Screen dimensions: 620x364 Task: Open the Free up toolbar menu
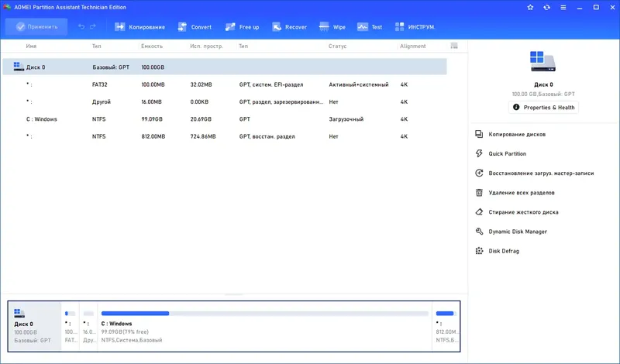click(242, 27)
